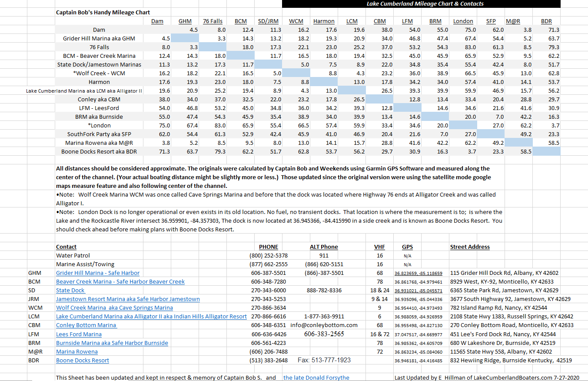The width and height of the screenshot is (588, 381).
Task: Select the SD/JRM column header
Action: coord(268,21)
